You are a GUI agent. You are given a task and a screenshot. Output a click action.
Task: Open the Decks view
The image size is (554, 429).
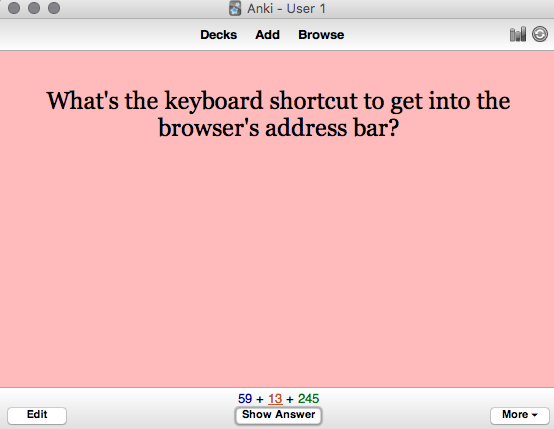point(218,35)
